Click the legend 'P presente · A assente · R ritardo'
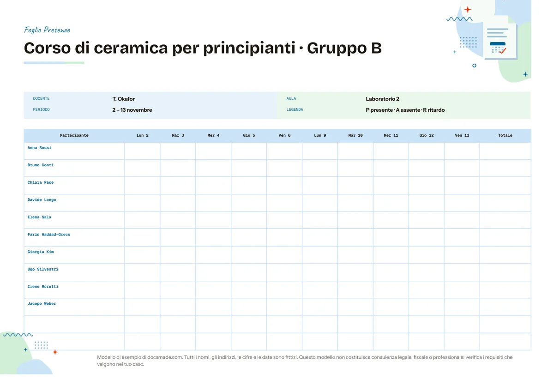 point(405,110)
